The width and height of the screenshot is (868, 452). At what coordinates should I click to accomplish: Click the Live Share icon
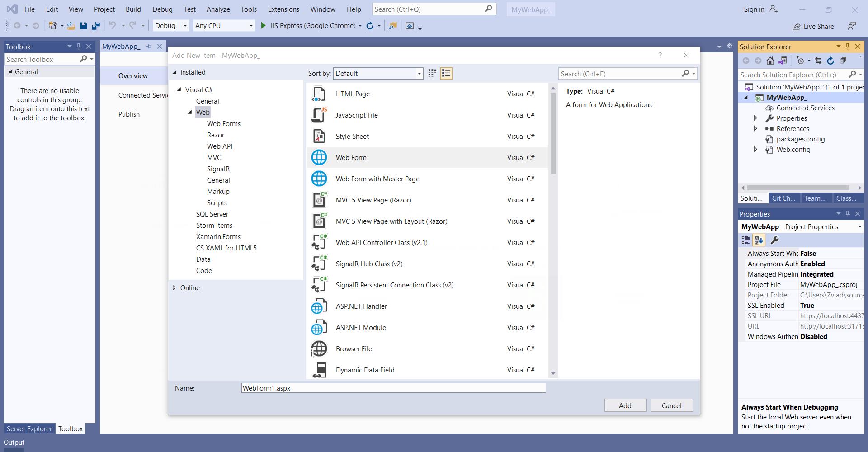coord(796,27)
